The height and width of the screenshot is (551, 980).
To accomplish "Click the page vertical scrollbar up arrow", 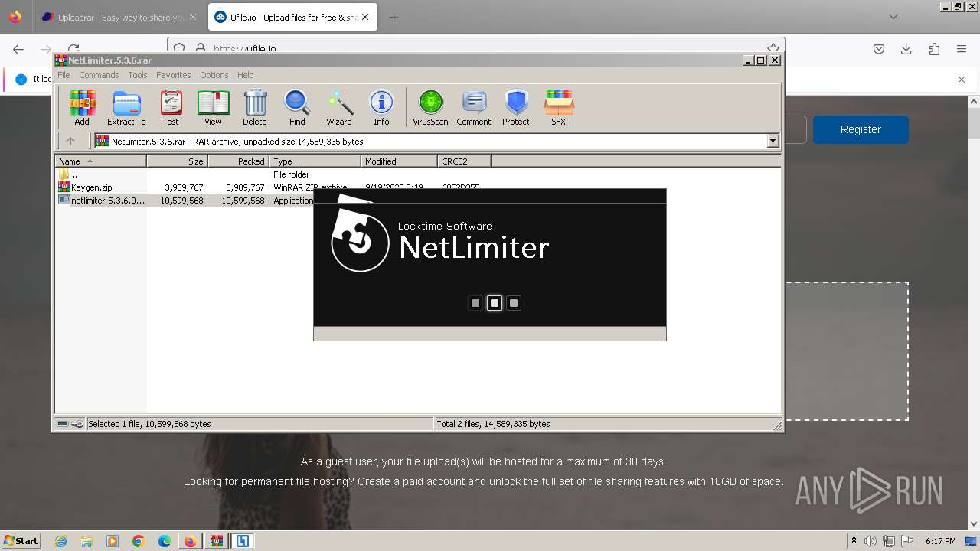I will 974,100.
